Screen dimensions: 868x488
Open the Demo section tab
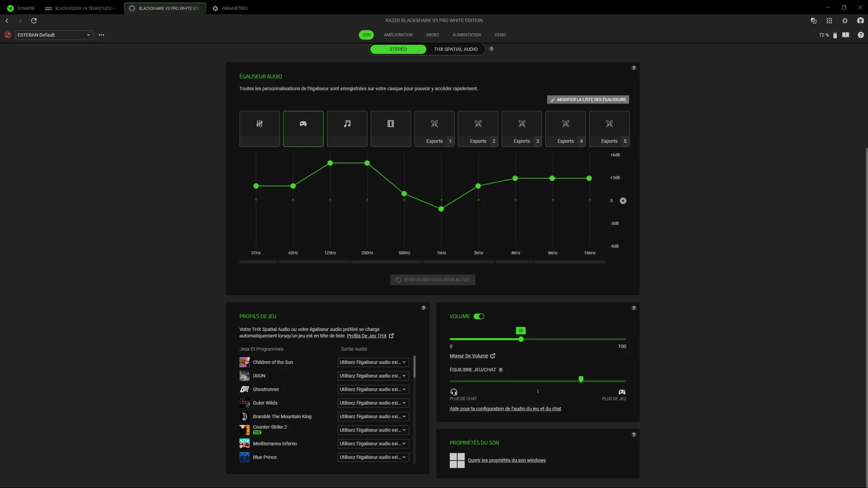coord(500,35)
